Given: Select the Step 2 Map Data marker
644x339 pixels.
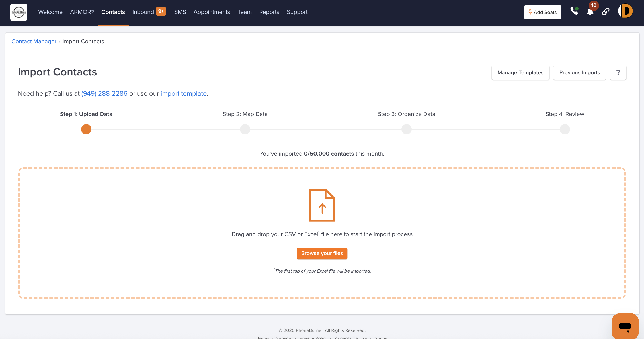Looking at the screenshot, I should 245,129.
